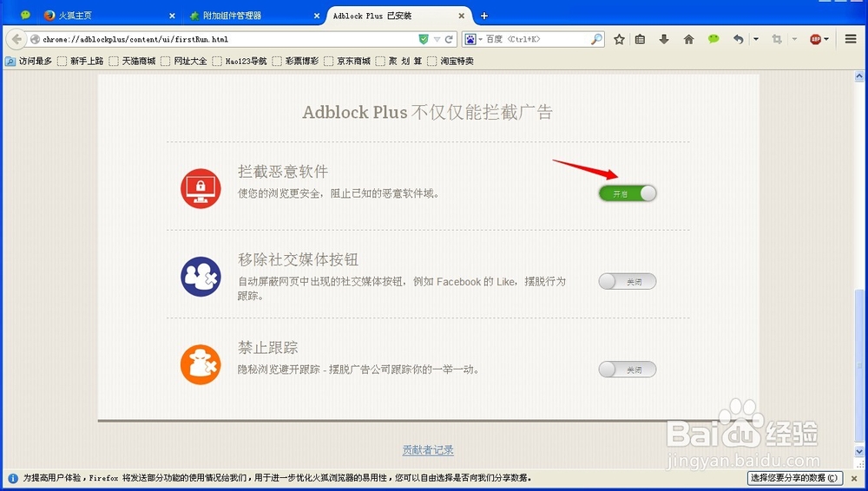
Task: Click the 移除社交媒体按钮 heading
Action: (x=298, y=259)
